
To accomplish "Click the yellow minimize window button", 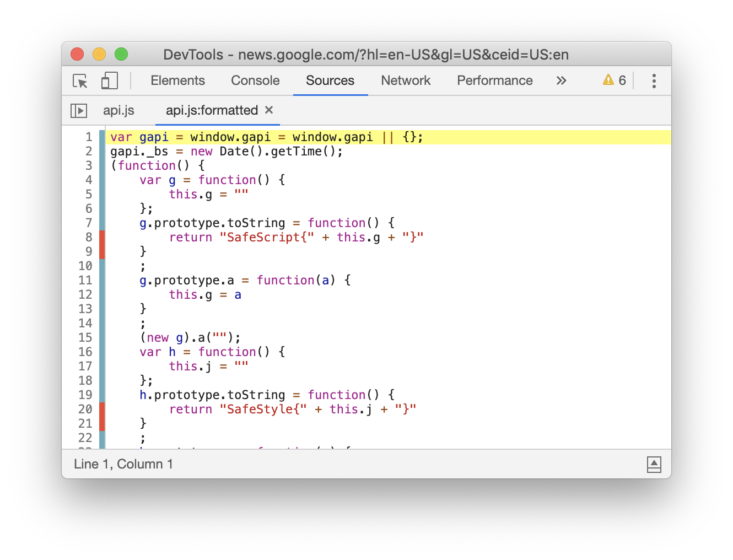I will (99, 54).
